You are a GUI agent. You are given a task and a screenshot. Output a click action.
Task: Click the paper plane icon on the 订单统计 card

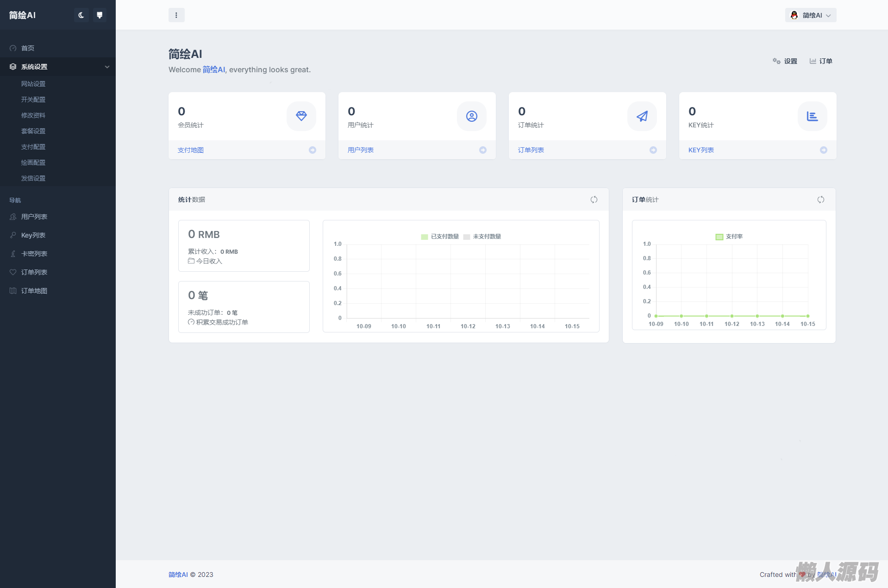pyautogui.click(x=642, y=116)
